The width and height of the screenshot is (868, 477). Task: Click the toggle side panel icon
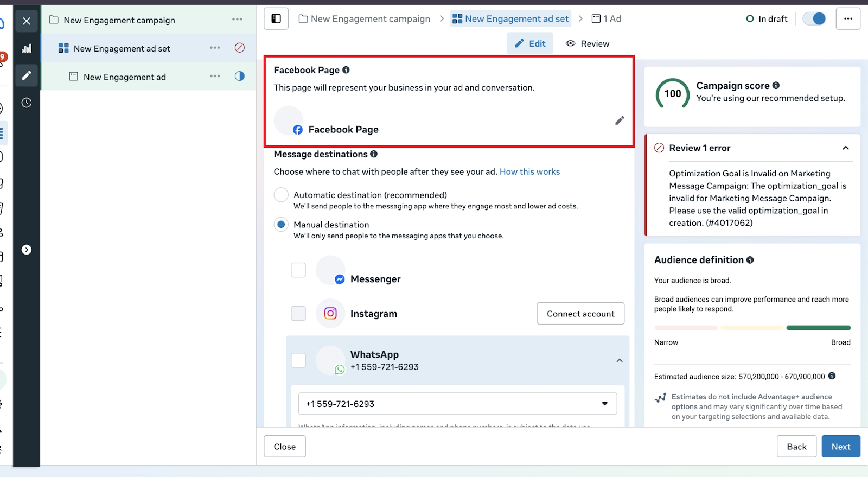coord(276,19)
